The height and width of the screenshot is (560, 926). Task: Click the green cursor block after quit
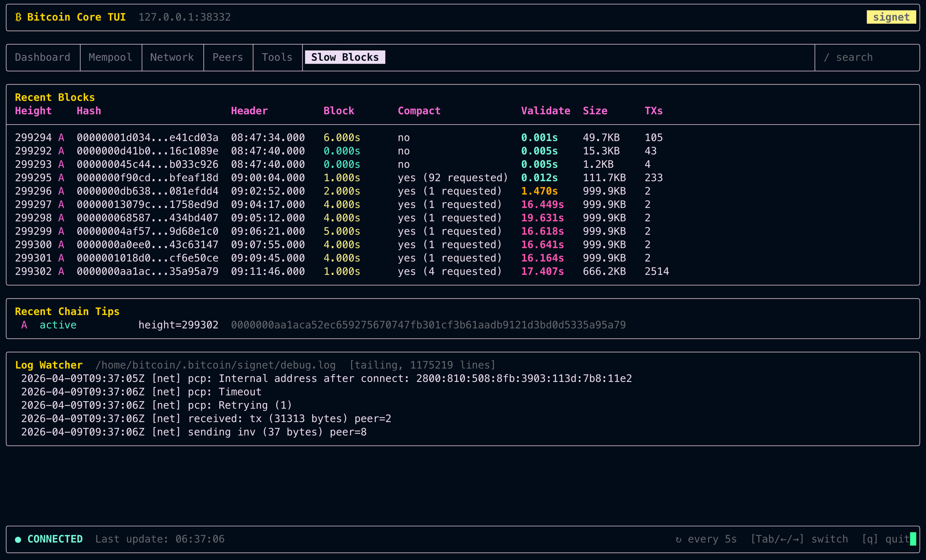[912, 539]
